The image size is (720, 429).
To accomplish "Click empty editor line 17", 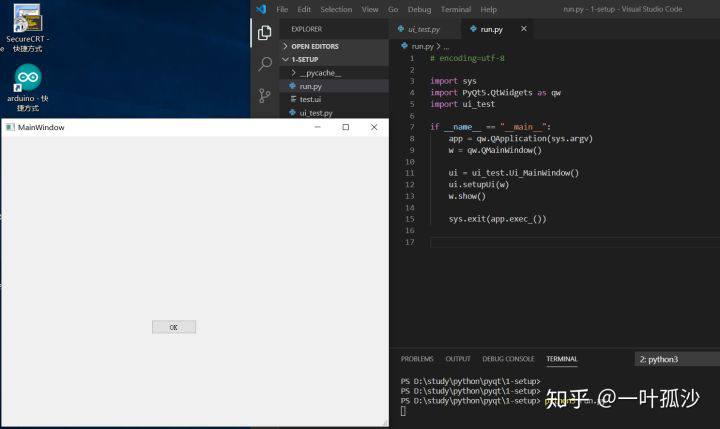I will [575, 242].
